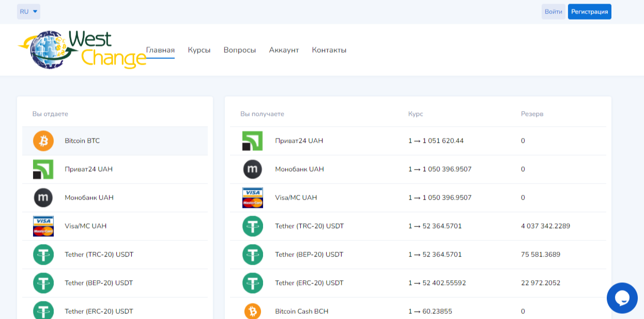Viewport: 644px width, 319px height.
Task: Click Bitcoin BTC text in give list
Action: (x=82, y=141)
